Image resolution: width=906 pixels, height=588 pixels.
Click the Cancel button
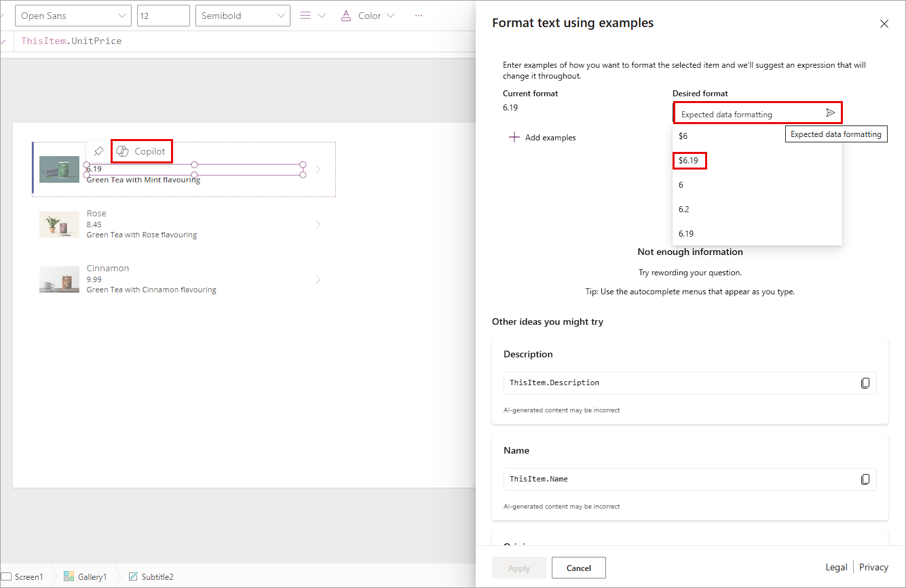pos(579,568)
